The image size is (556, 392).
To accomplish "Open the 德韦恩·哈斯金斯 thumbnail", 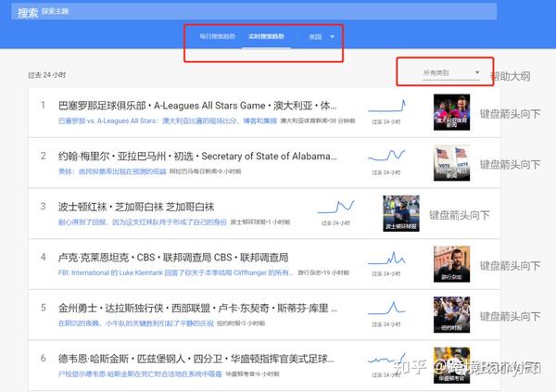I will [452, 365].
